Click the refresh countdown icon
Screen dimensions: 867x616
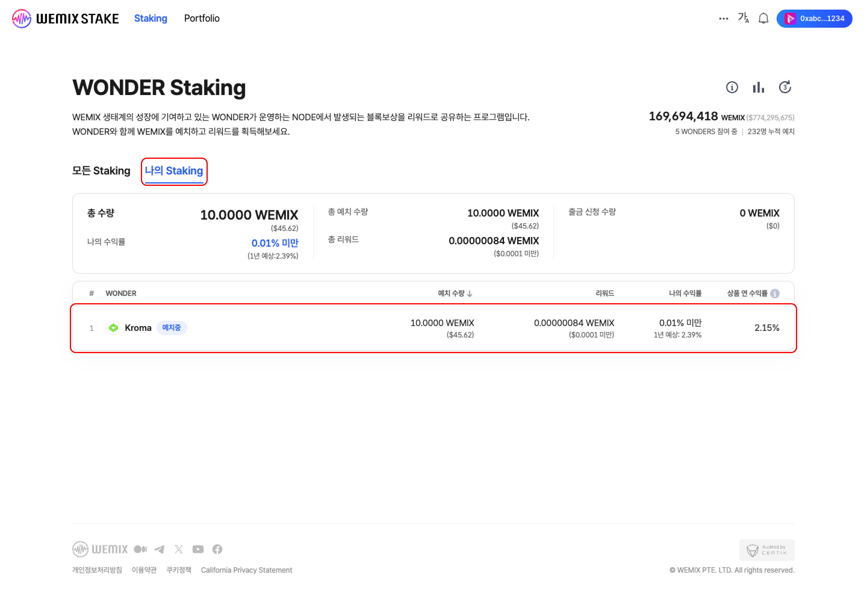click(785, 87)
